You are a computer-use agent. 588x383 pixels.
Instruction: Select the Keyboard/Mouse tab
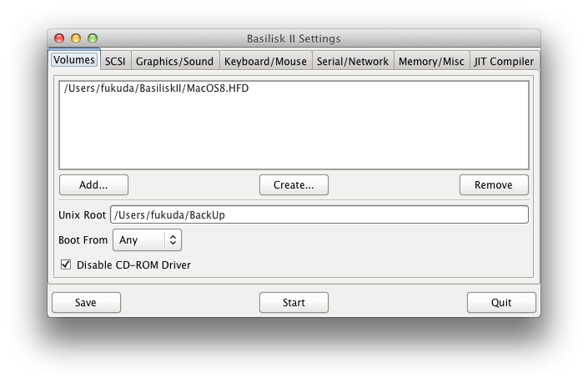pos(265,61)
